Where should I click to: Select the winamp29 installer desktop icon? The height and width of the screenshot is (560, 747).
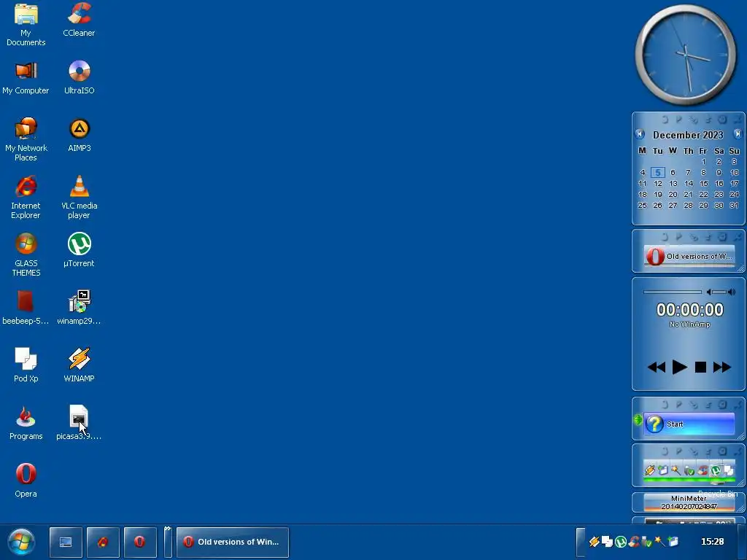(79, 308)
